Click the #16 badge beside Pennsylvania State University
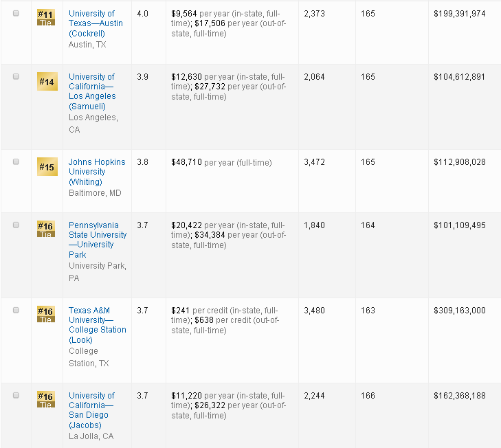Viewport: 501px width, 448px height. 45,229
